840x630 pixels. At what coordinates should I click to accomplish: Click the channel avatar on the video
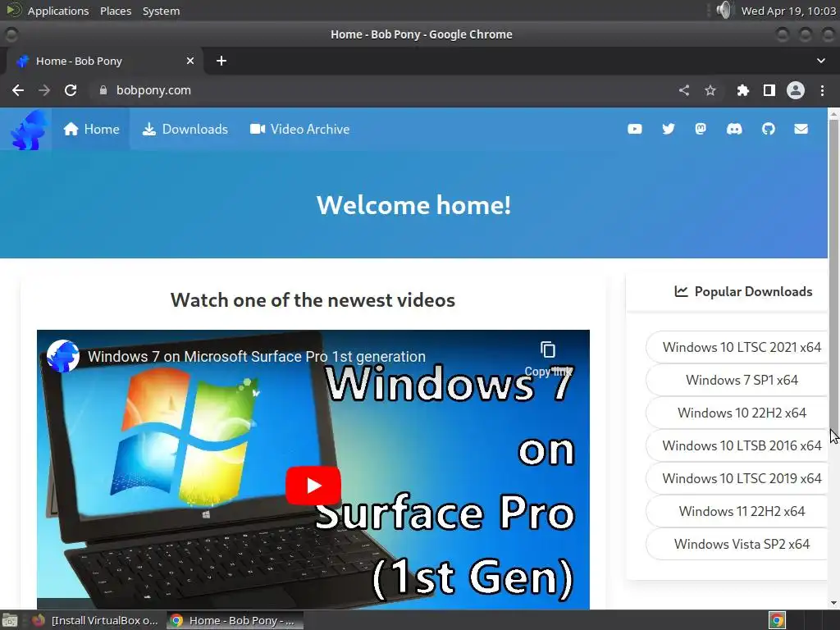coord(62,356)
